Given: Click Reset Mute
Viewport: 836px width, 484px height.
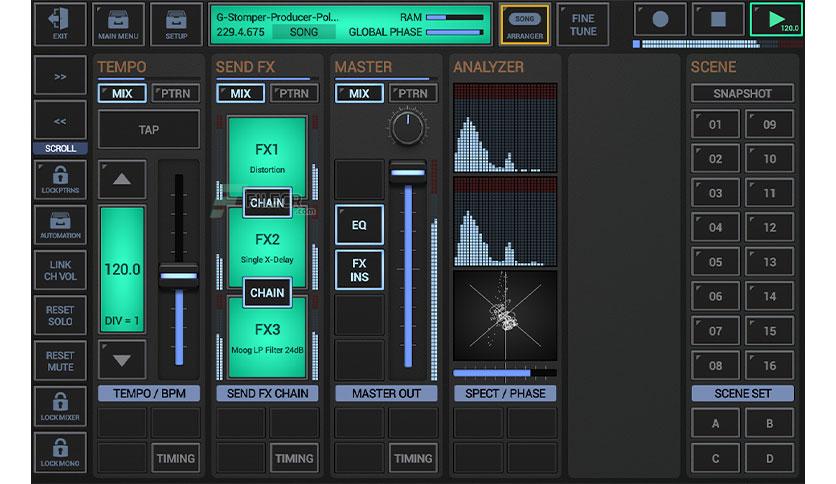Looking at the screenshot, I should tap(60, 361).
